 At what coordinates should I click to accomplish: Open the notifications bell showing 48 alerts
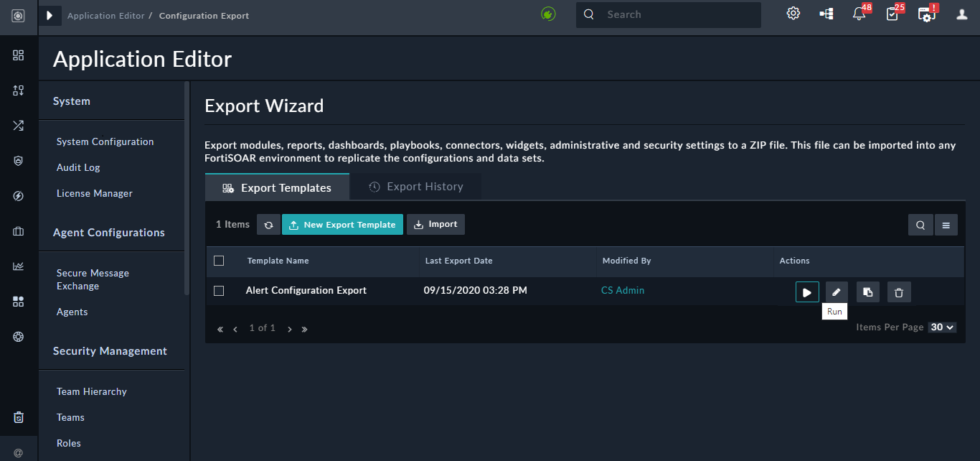pyautogui.click(x=859, y=13)
